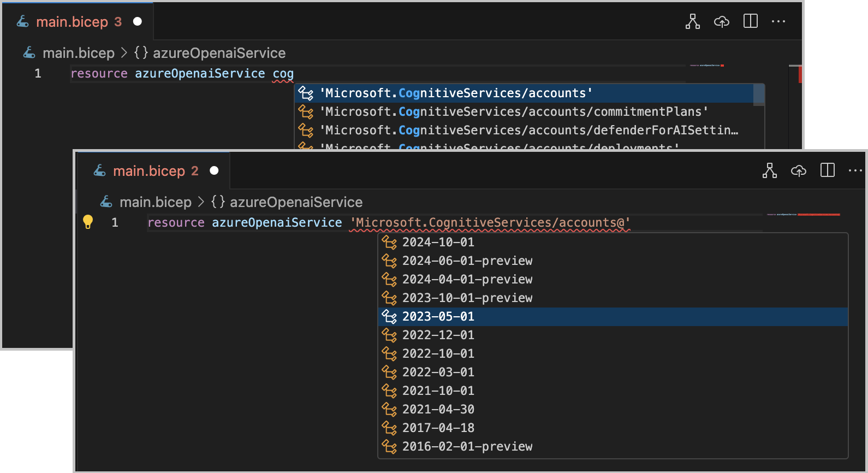Click the lightbulb quick fix icon

88,222
